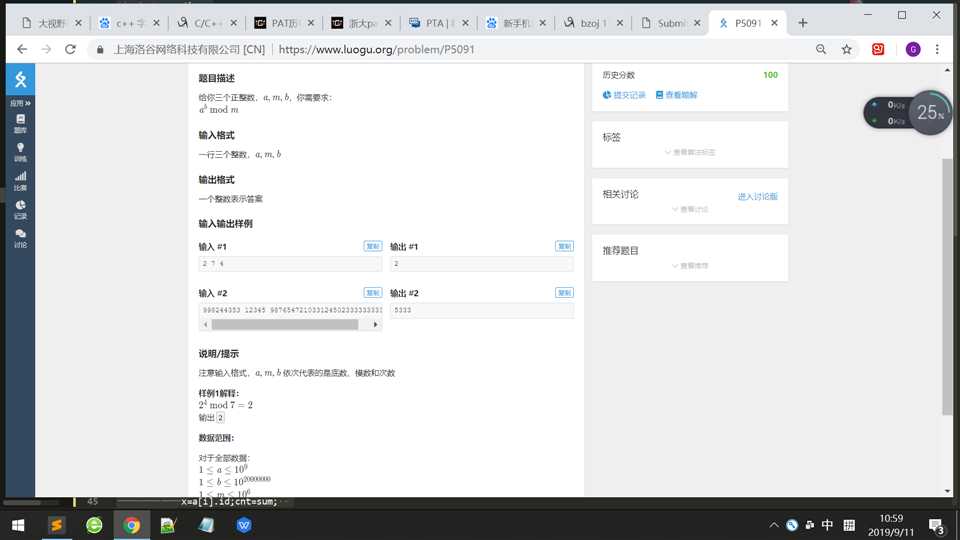The height and width of the screenshot is (540, 960).
Task: Click the page scrollbar down arrow
Action: 947,491
